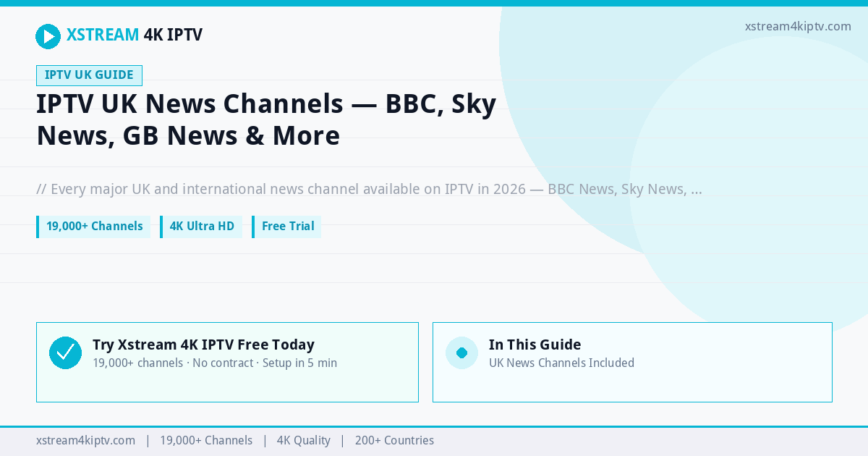Click 200+ Countries in the footer
Image resolution: width=868 pixels, height=456 pixels.
point(394,440)
